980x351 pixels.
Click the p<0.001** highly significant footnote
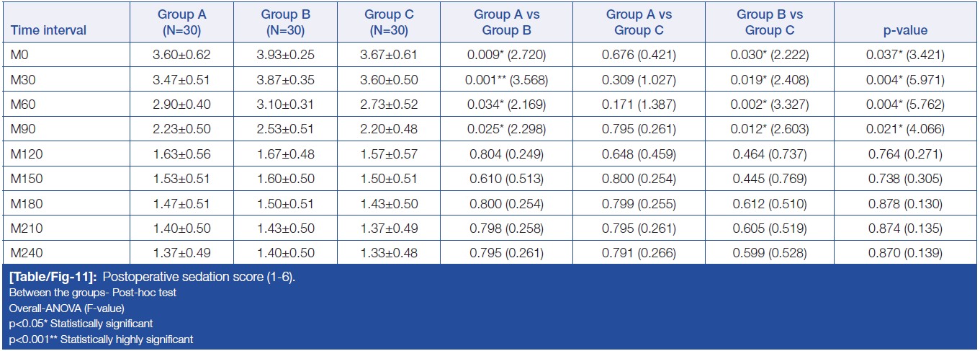coord(101,339)
